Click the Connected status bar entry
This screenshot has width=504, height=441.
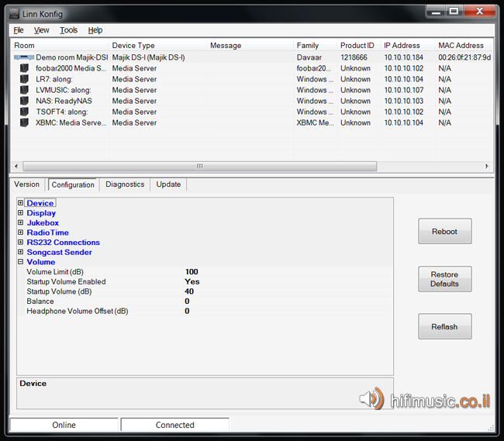(175, 425)
